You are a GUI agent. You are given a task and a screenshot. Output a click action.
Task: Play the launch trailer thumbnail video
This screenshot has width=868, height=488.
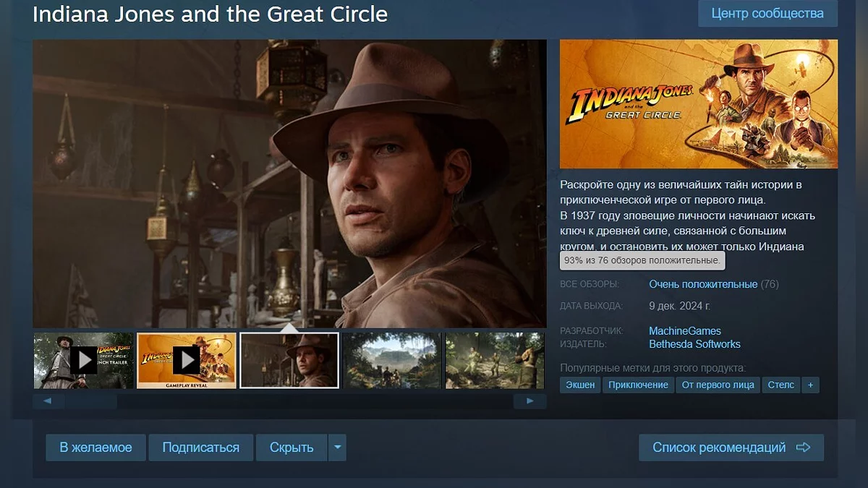coord(84,360)
